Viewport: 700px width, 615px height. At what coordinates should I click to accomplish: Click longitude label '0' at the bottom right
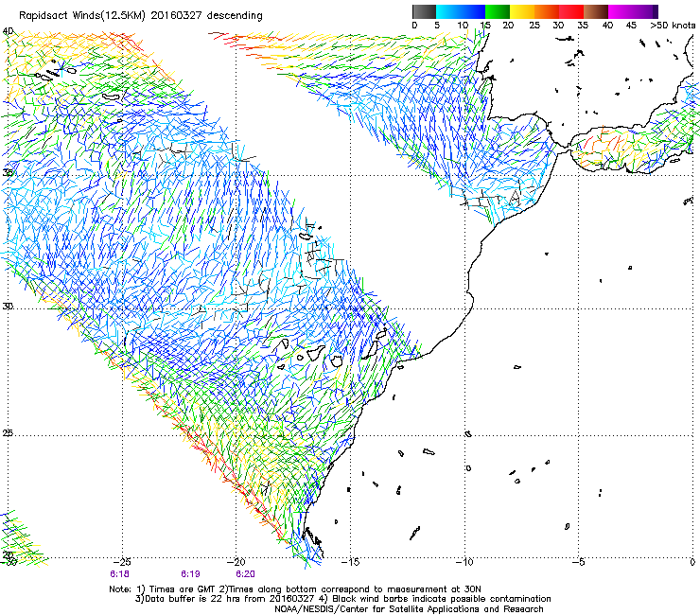(x=692, y=562)
